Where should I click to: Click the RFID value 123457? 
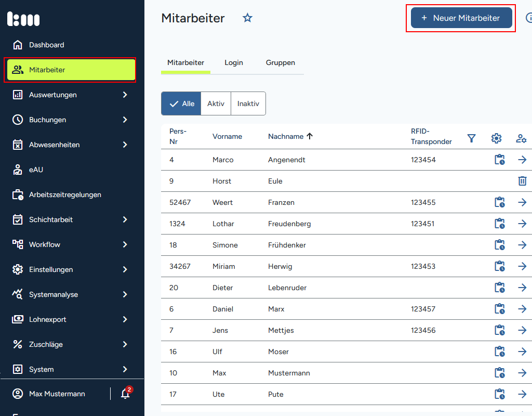(423, 309)
